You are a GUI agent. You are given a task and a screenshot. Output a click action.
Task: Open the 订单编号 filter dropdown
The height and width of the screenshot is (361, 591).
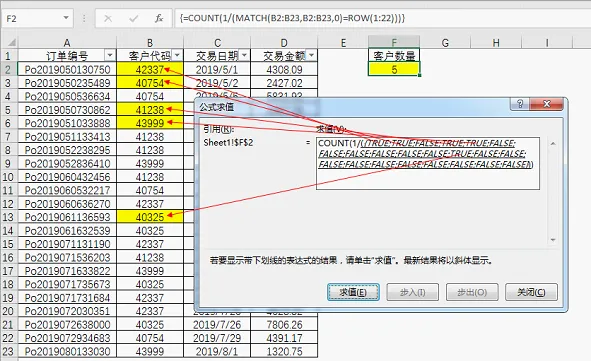(x=110, y=56)
